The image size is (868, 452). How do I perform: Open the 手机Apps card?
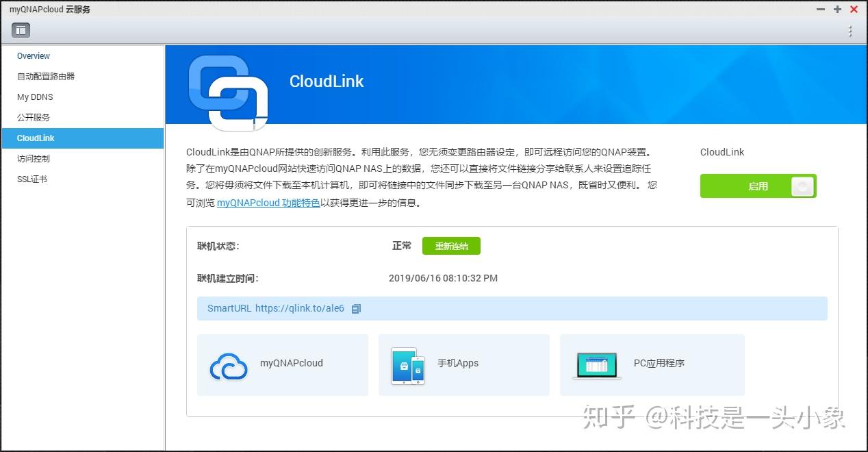(x=464, y=365)
